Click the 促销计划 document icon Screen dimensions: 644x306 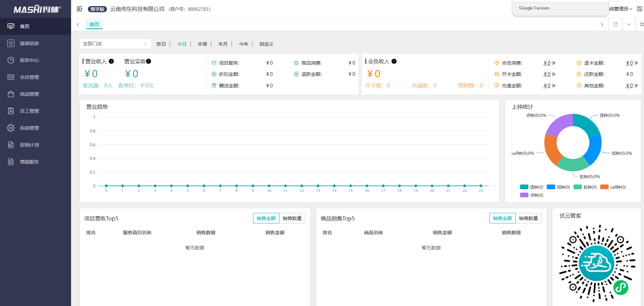tap(11, 145)
